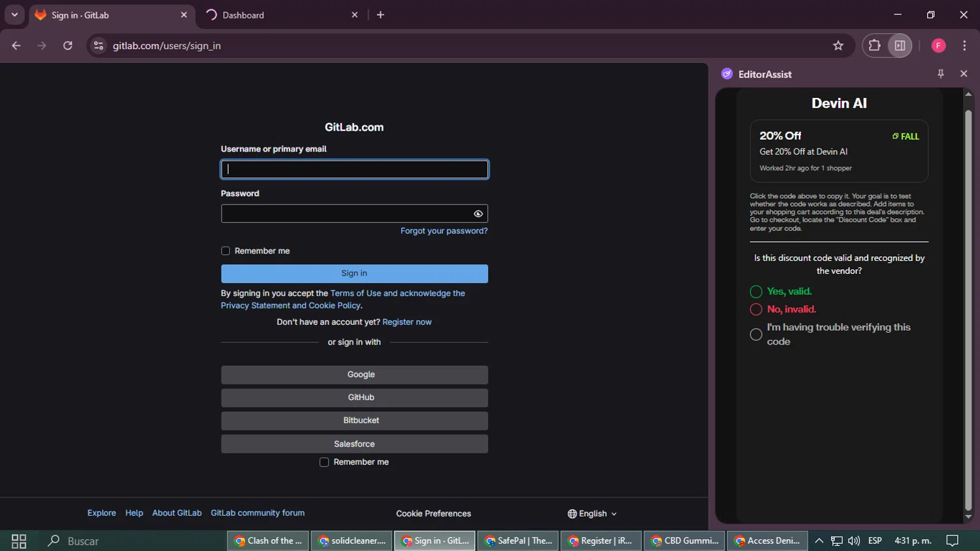Close the Sign in · GitLab tab

click(184, 14)
